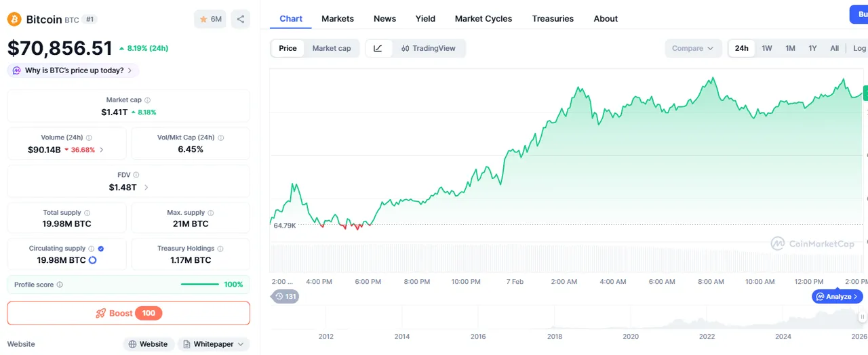Open Vol/Mkt Cap (24h) info icon

221,138
